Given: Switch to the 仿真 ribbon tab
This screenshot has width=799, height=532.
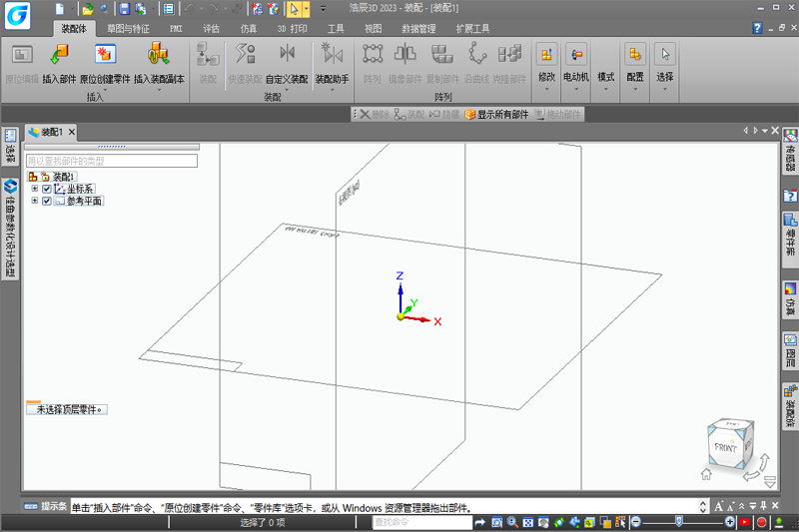Looking at the screenshot, I should [248, 29].
